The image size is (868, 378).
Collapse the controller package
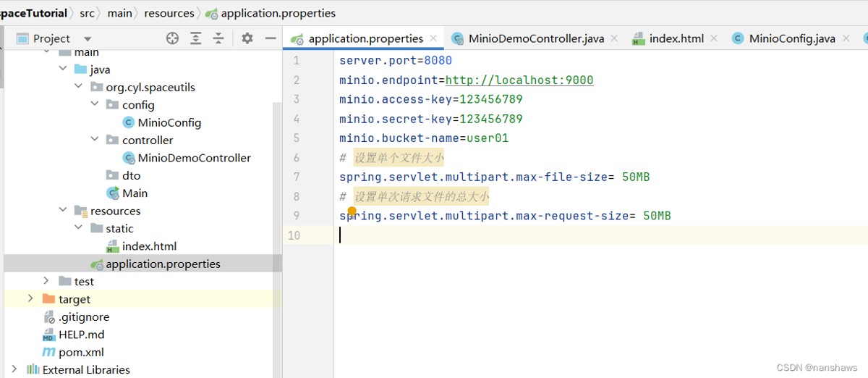(x=95, y=140)
